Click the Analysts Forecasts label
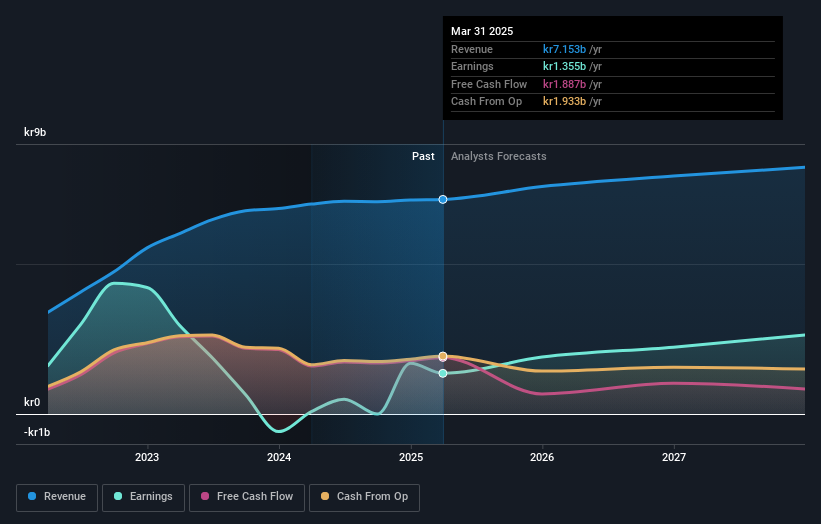 pyautogui.click(x=498, y=156)
